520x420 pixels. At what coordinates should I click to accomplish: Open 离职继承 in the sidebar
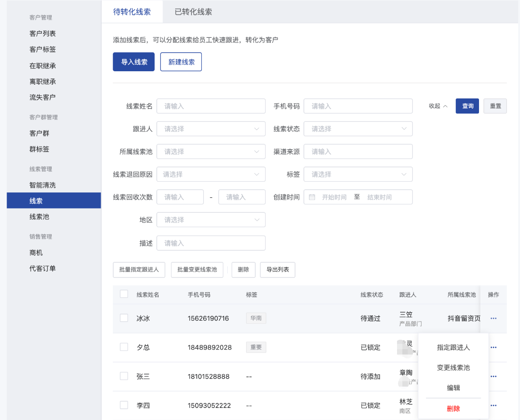tap(42, 82)
